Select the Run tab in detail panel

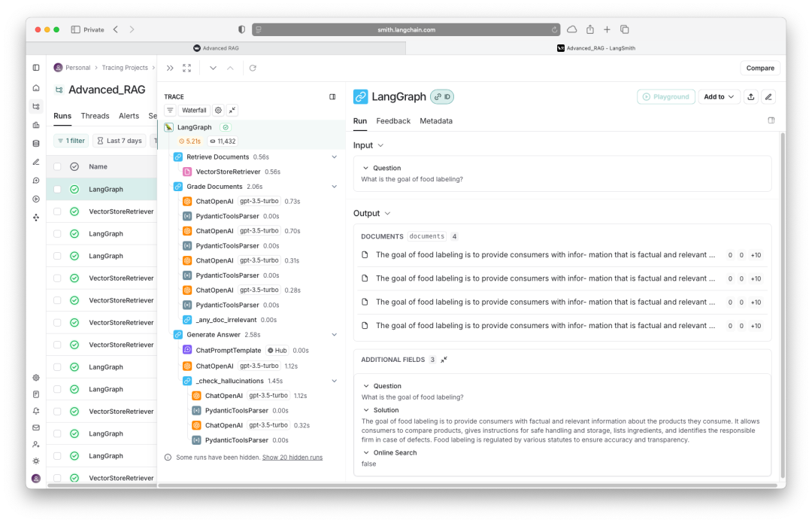coord(360,120)
